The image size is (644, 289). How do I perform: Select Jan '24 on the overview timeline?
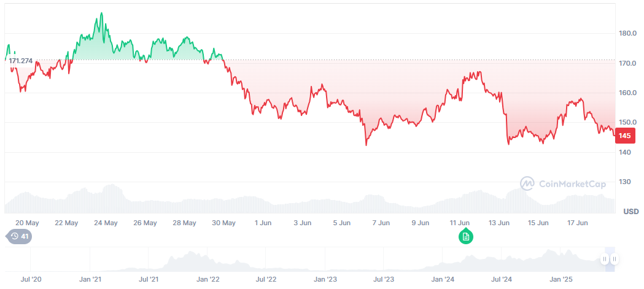443,279
